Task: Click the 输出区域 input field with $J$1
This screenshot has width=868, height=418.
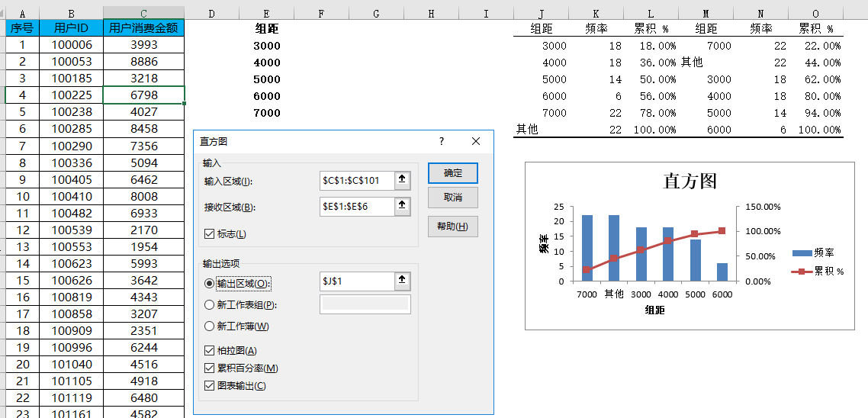Action: [358, 281]
